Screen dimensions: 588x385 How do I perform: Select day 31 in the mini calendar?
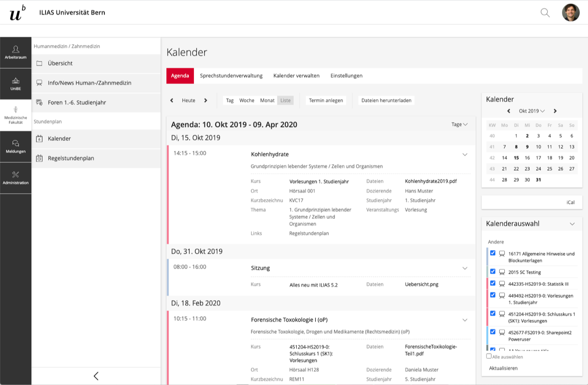tap(538, 180)
